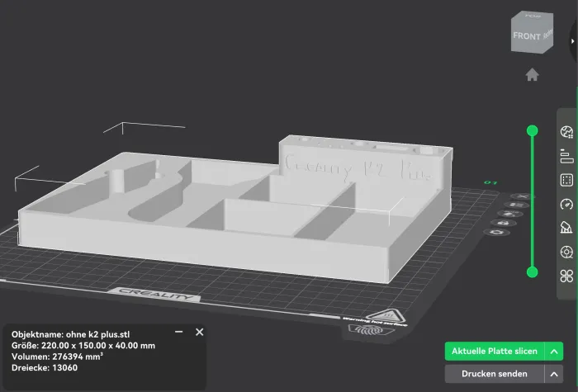The width and height of the screenshot is (578, 392).
Task: Expand the Drucken senden options arrow
Action: [x=554, y=374]
